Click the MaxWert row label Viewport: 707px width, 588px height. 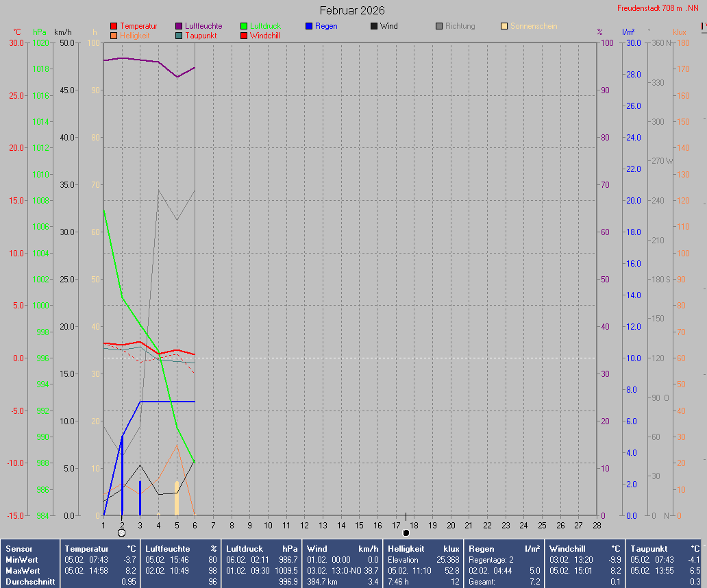point(21,571)
